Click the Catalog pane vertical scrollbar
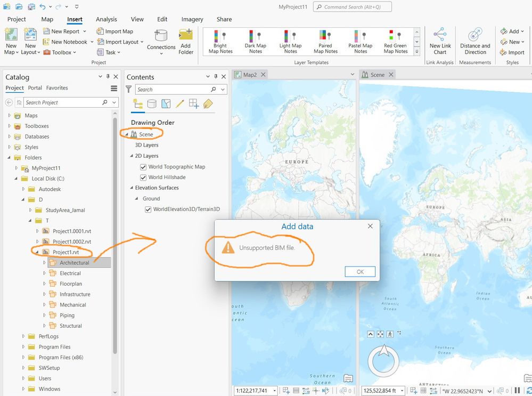 click(114, 236)
